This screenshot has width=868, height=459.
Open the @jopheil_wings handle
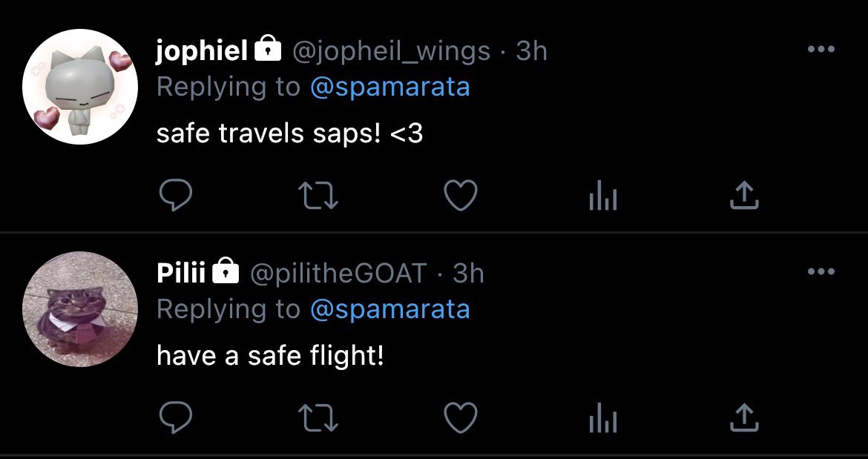pyautogui.click(x=391, y=52)
